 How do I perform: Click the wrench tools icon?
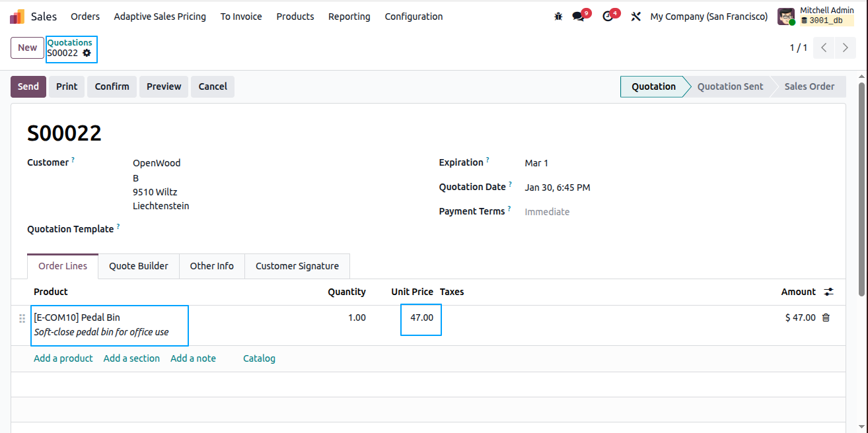point(636,17)
